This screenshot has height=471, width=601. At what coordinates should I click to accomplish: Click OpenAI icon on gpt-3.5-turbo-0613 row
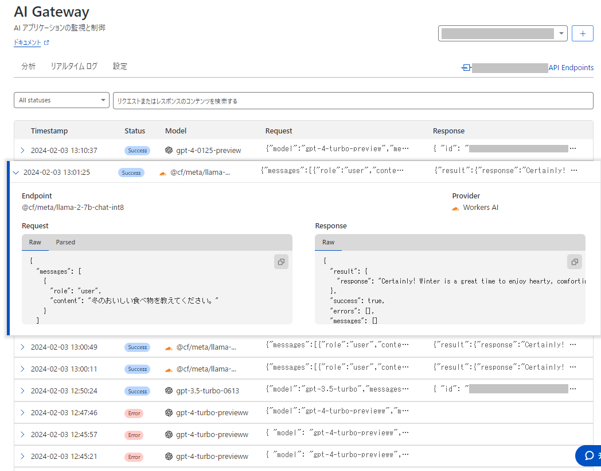[x=169, y=391]
